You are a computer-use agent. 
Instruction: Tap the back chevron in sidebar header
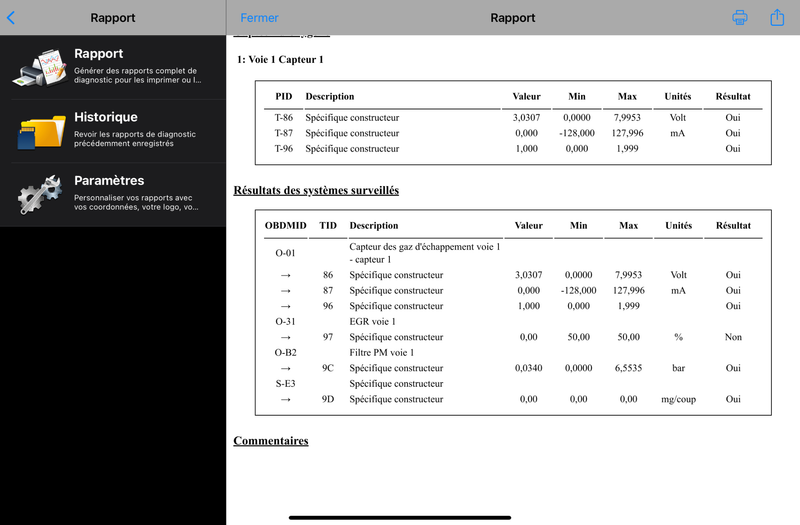tap(11, 18)
